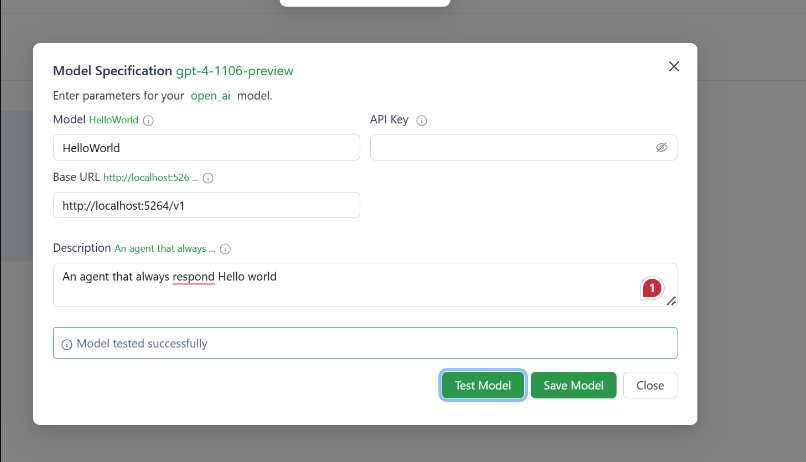Click the info icon beside Base URL

208,178
